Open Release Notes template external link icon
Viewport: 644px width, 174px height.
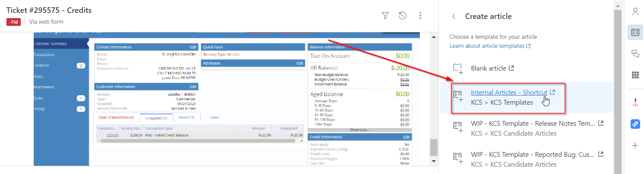click(x=600, y=124)
